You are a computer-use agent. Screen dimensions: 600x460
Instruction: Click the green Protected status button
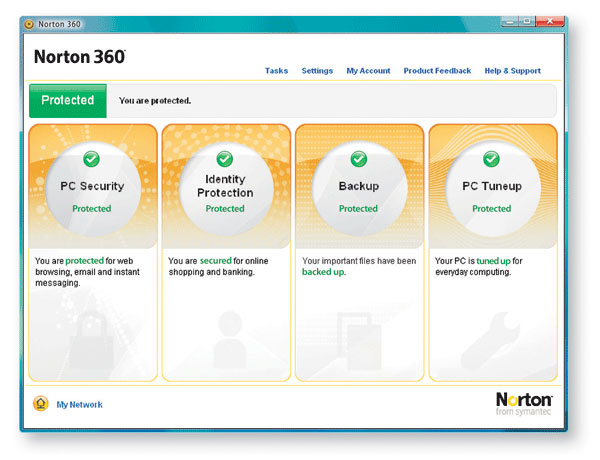[x=67, y=101]
